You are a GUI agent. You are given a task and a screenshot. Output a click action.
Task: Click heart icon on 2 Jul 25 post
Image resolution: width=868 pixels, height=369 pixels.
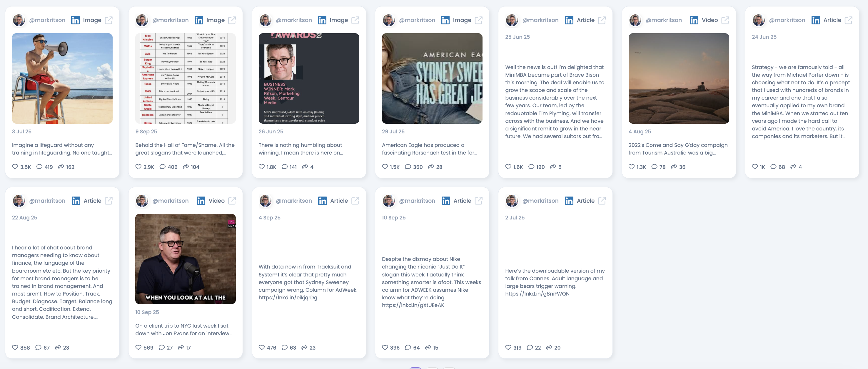tap(508, 347)
